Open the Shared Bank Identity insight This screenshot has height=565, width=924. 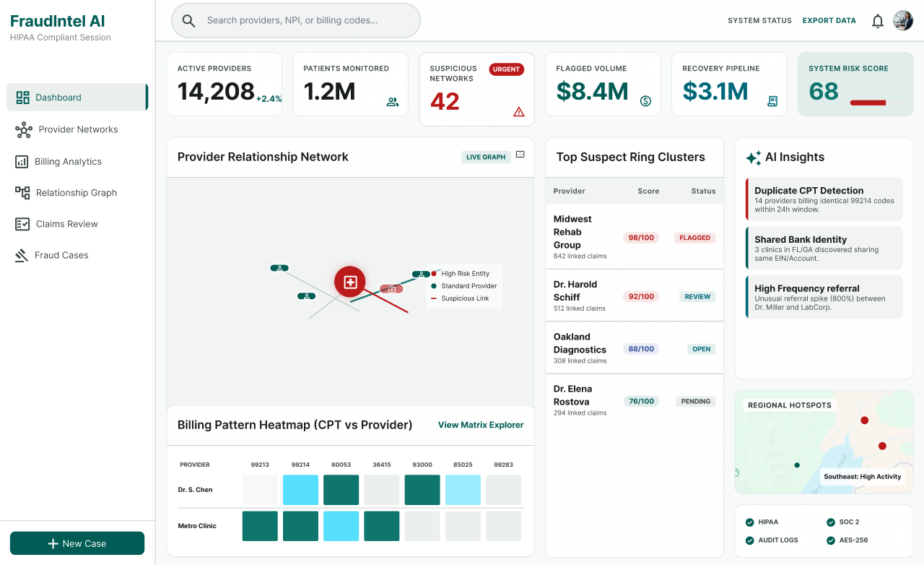(x=824, y=248)
